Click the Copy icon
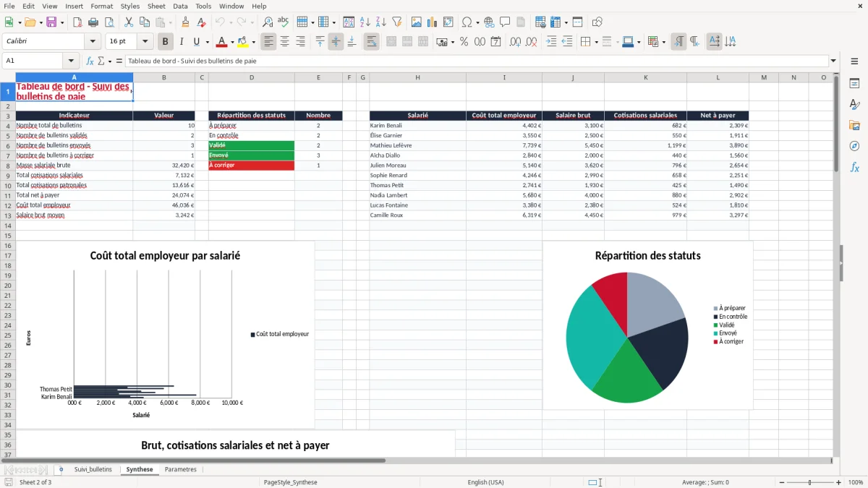 [x=145, y=22]
